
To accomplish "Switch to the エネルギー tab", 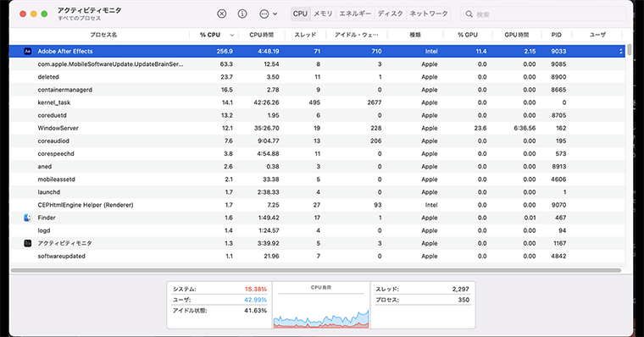I will click(355, 14).
